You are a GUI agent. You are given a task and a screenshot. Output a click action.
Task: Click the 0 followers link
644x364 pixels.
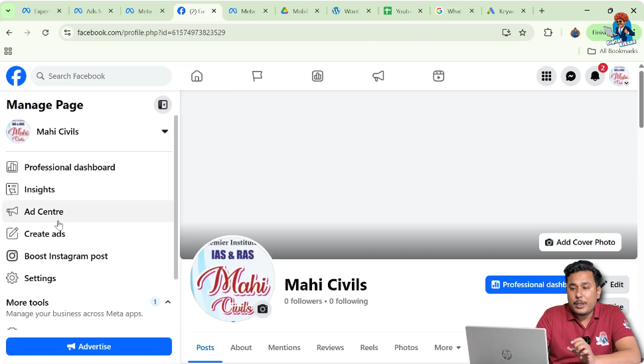(303, 301)
